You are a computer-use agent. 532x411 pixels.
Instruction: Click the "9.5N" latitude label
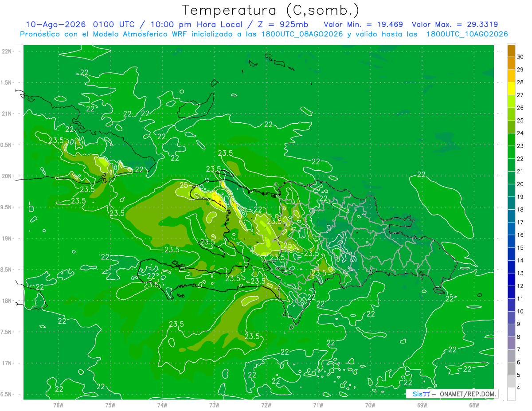click(7, 207)
